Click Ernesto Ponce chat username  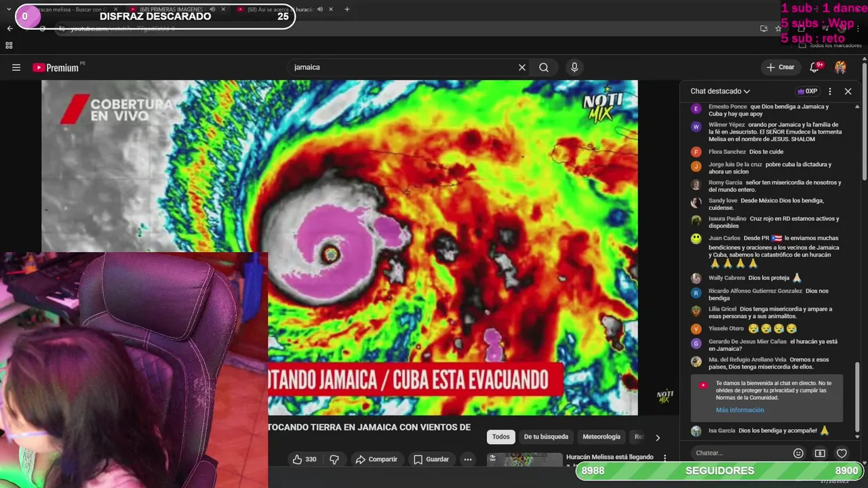pyautogui.click(x=728, y=106)
